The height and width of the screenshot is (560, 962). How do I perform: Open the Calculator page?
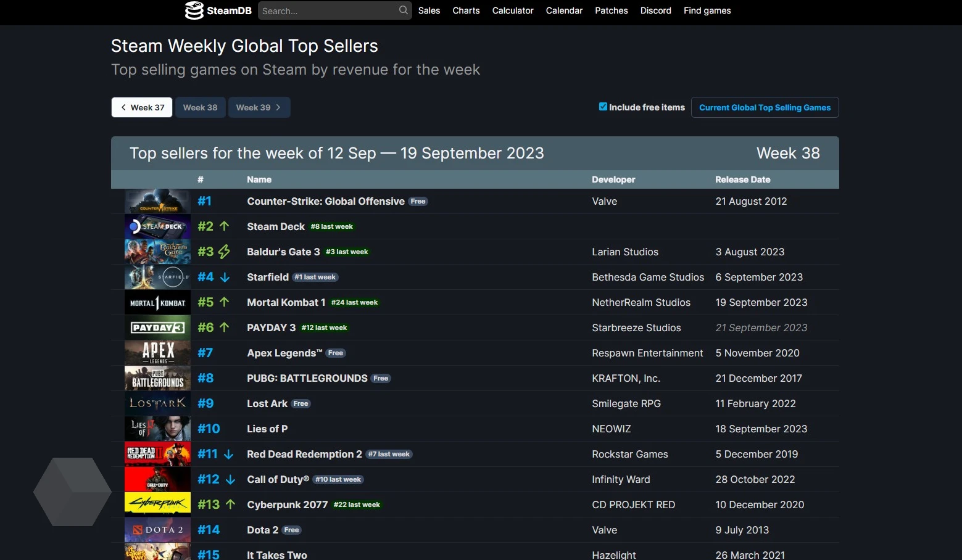[x=513, y=10]
